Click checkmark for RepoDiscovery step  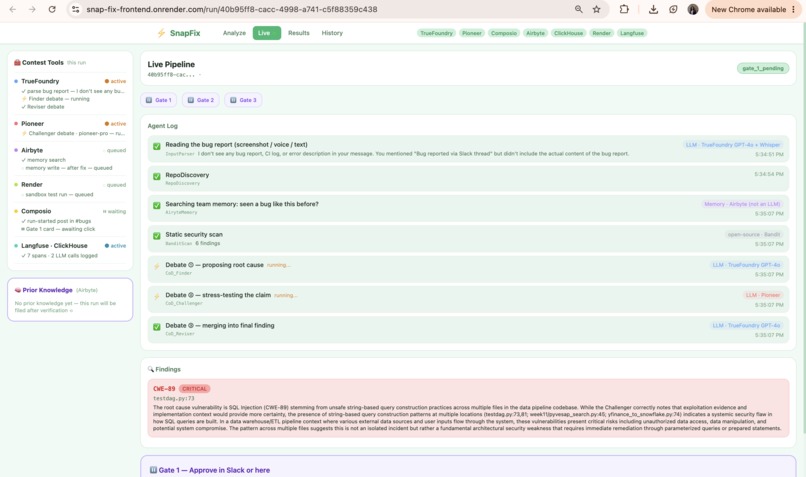pyautogui.click(x=157, y=176)
